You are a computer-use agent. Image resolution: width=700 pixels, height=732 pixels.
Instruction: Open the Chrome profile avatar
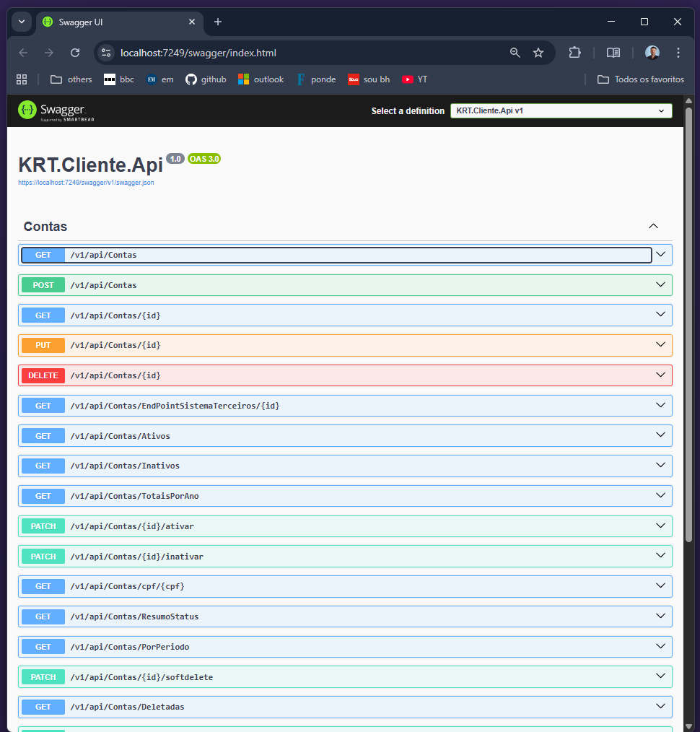(x=652, y=53)
